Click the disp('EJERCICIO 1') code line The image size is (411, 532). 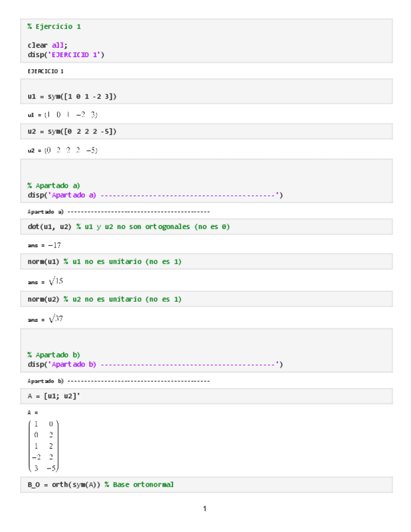coord(66,55)
